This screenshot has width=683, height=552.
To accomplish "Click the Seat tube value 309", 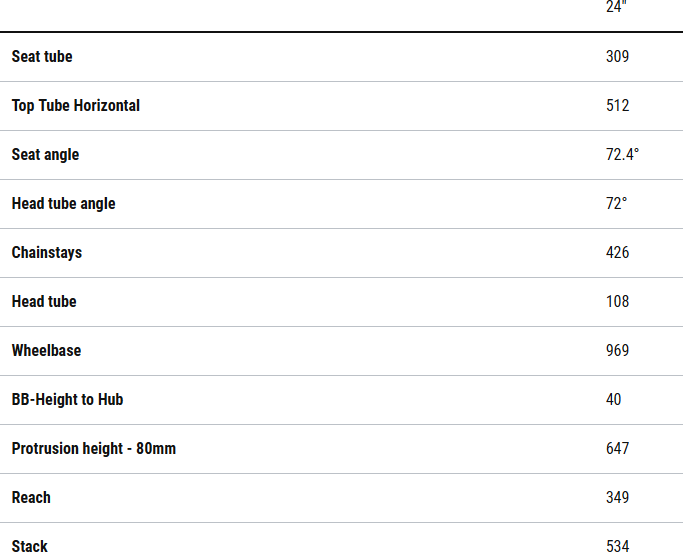I will [618, 57].
